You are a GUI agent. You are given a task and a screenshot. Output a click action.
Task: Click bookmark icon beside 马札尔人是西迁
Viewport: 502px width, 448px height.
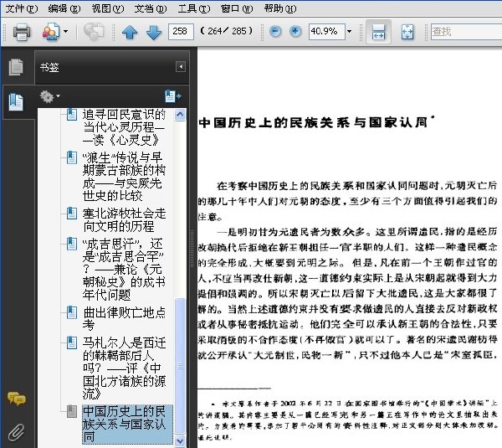(x=72, y=342)
